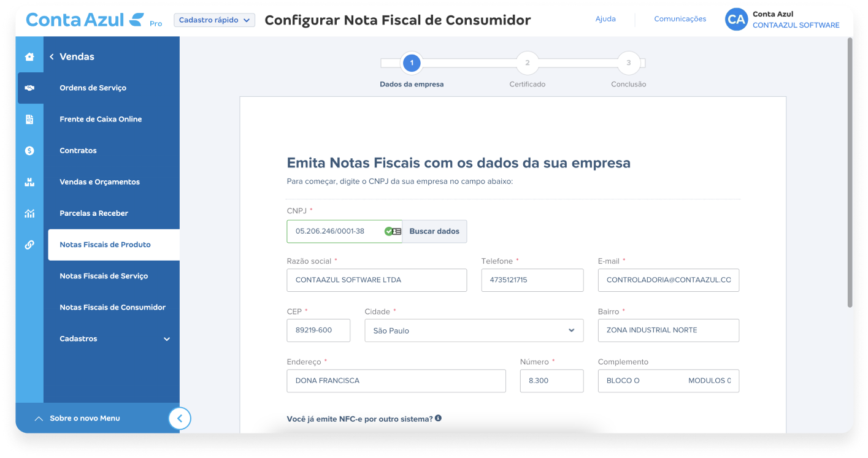Click the Endereço field
The image size is (868, 458).
[396, 380]
